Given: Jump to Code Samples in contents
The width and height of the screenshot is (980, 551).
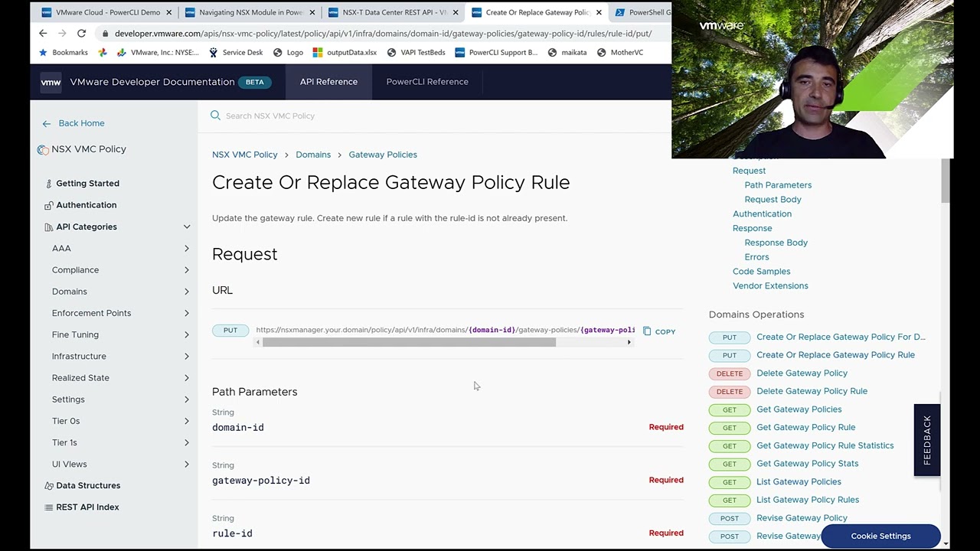Looking at the screenshot, I should (x=761, y=272).
